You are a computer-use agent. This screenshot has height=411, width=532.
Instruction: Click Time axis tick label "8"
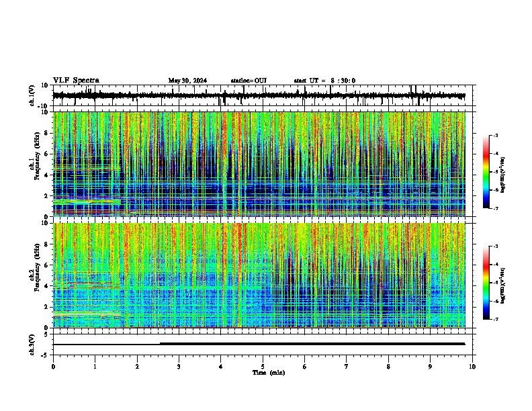[388, 367]
